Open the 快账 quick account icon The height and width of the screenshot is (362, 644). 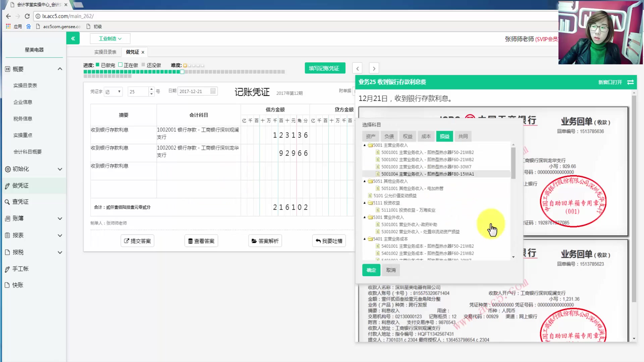click(8, 285)
